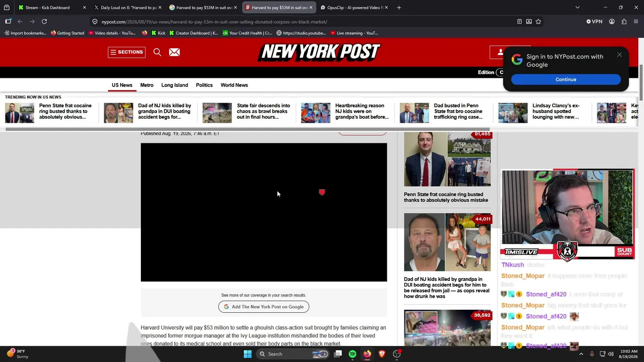The width and height of the screenshot is (644, 362).
Task: Close the OpusClip tab
Action: point(386,8)
